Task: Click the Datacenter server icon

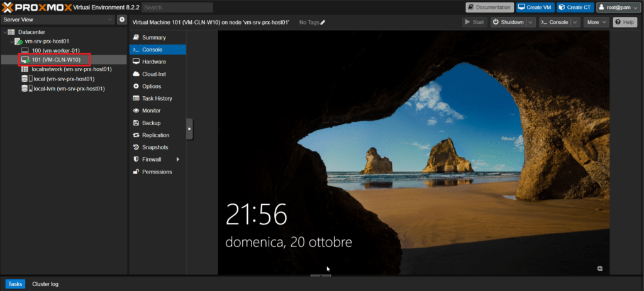Action: pyautogui.click(x=11, y=32)
